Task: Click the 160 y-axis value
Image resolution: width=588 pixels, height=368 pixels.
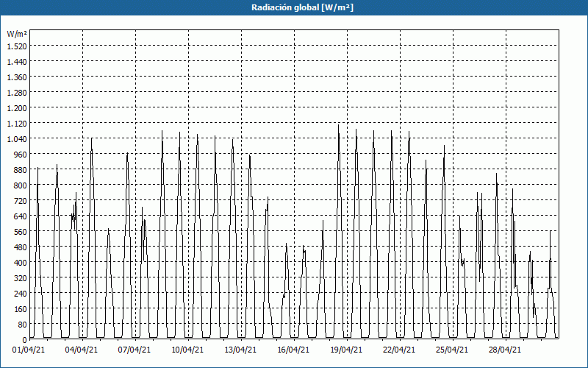Action: click(21, 309)
